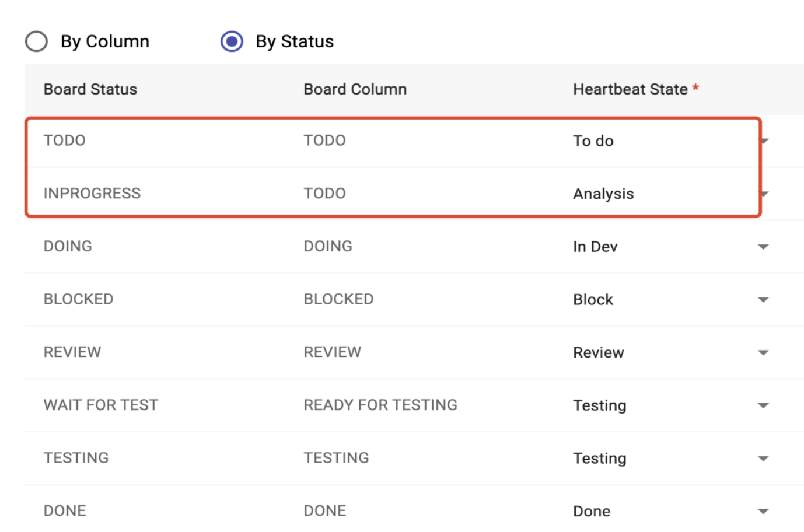This screenshot has width=804, height=532.
Task: Click the DONE board status cell
Action: pyautogui.click(x=65, y=511)
